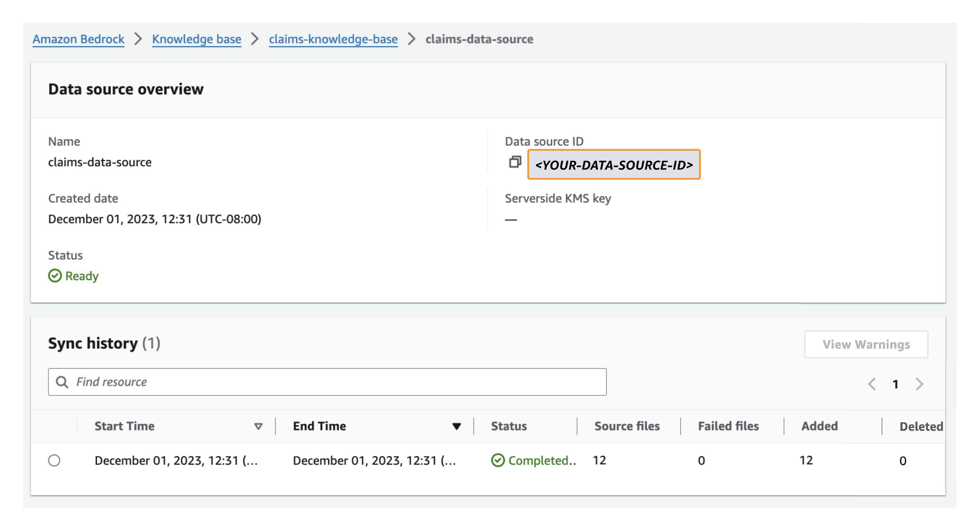Click the search magnifier icon
The image size is (980, 531).
(62, 382)
